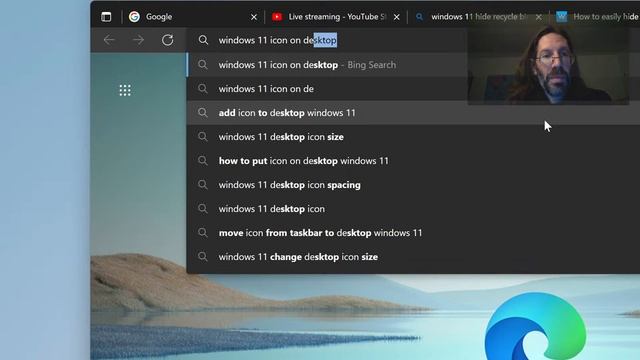Click the search favicon on third tab
The width and height of the screenshot is (640, 360).
click(x=419, y=17)
